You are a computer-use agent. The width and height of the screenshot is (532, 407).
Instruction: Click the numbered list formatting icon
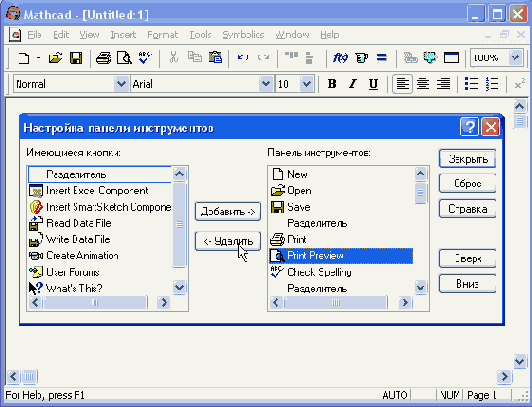[492, 83]
